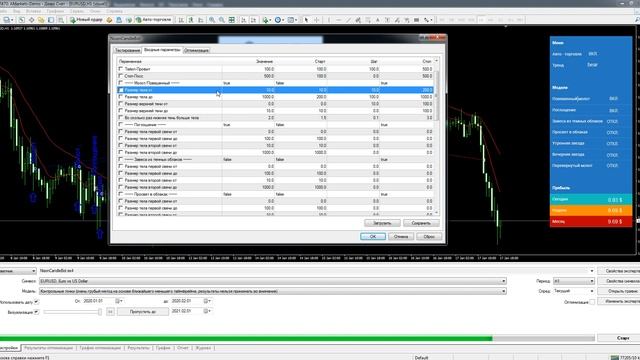Switch to the Оптимизация dialog tab
The width and height of the screenshot is (640, 360).
point(197,50)
